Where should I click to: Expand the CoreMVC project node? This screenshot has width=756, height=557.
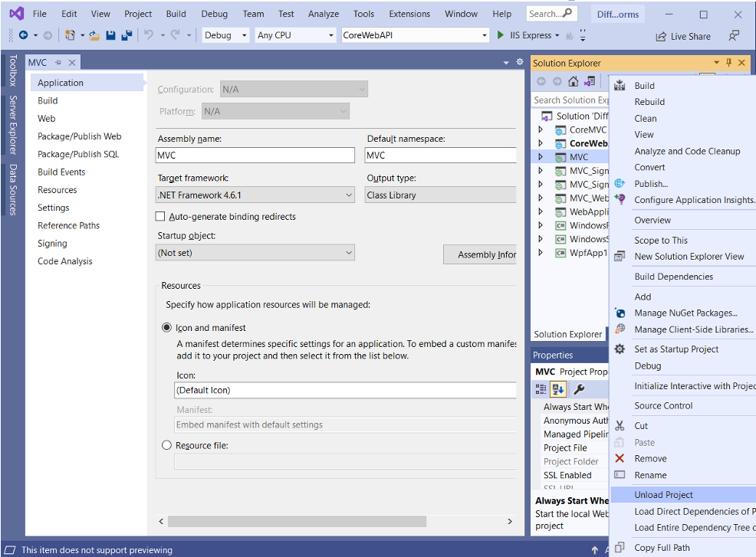(x=541, y=129)
